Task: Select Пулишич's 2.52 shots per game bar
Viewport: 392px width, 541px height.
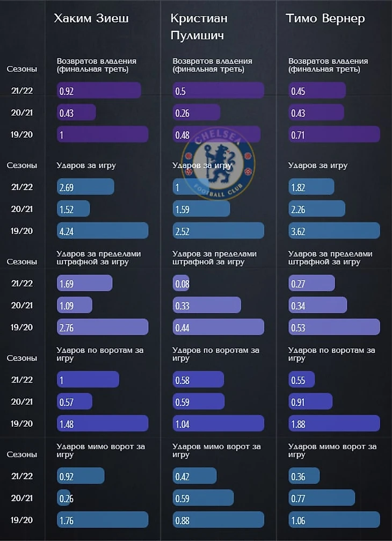Action: point(218,230)
